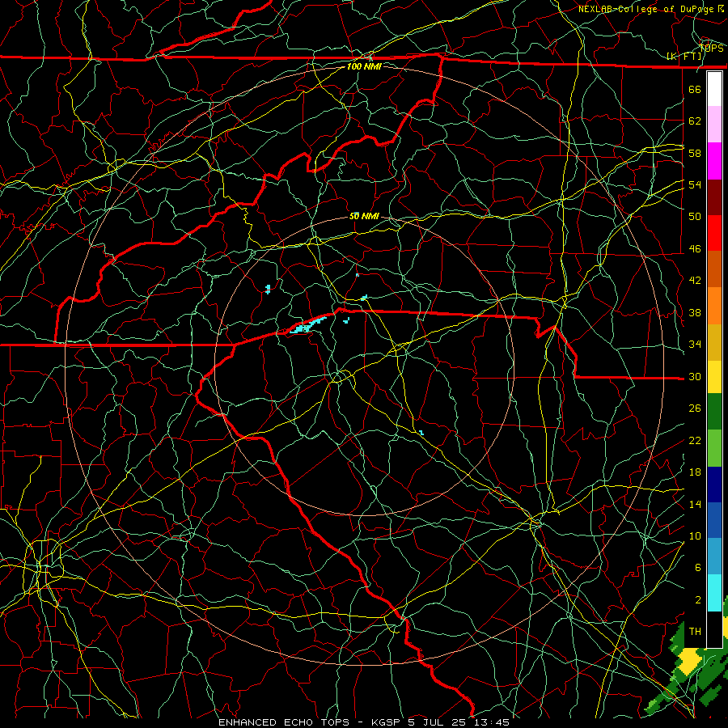Click the 6 value on the scale

coord(697,568)
